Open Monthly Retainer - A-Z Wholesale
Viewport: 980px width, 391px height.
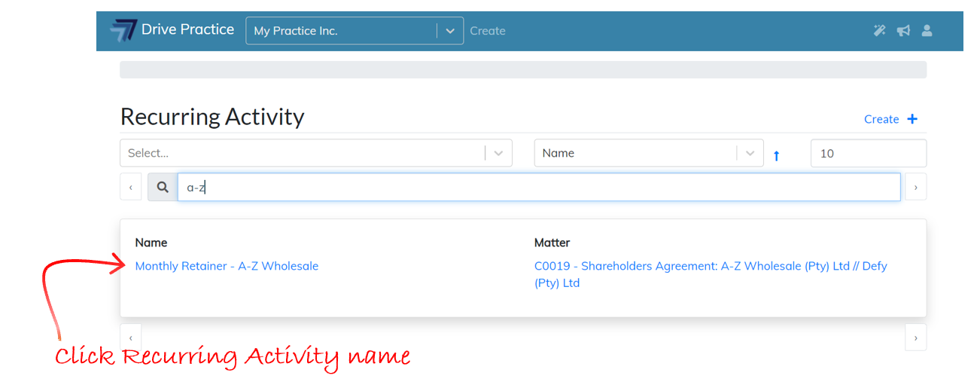[227, 266]
